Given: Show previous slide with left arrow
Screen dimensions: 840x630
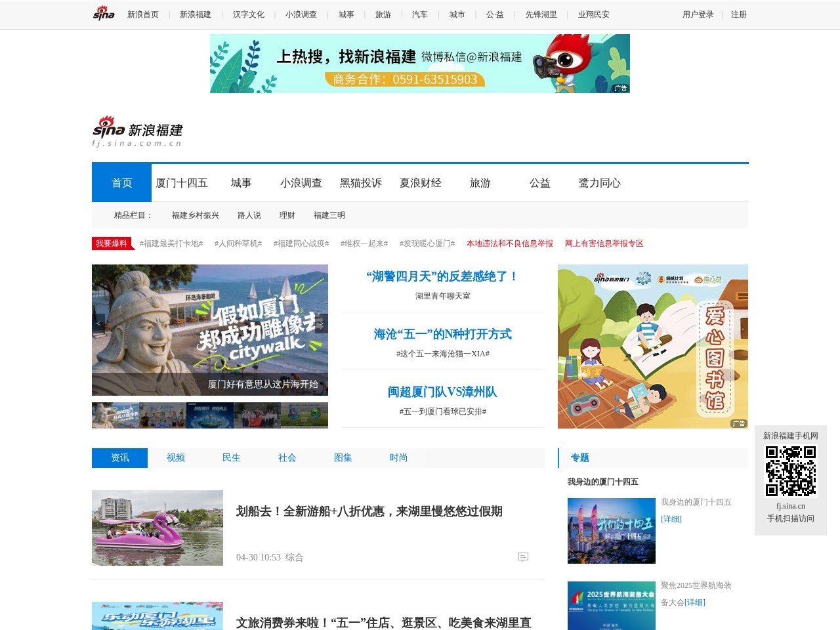Looking at the screenshot, I should point(98,324).
